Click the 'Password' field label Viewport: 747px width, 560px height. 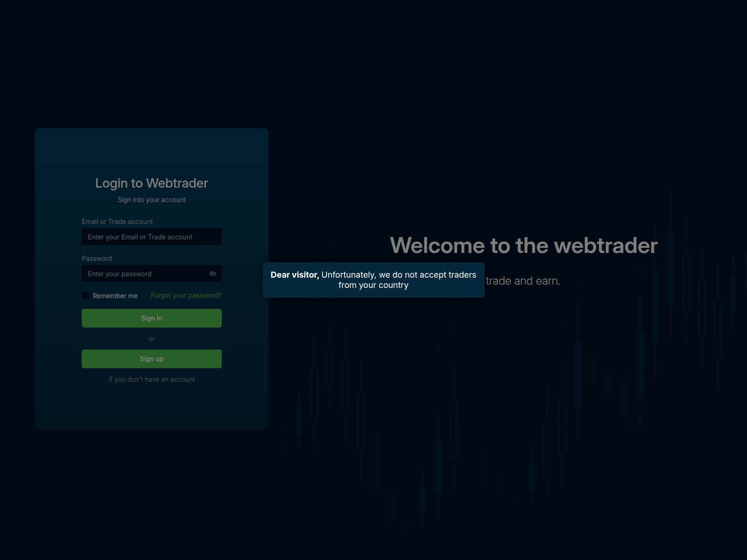coord(97,259)
